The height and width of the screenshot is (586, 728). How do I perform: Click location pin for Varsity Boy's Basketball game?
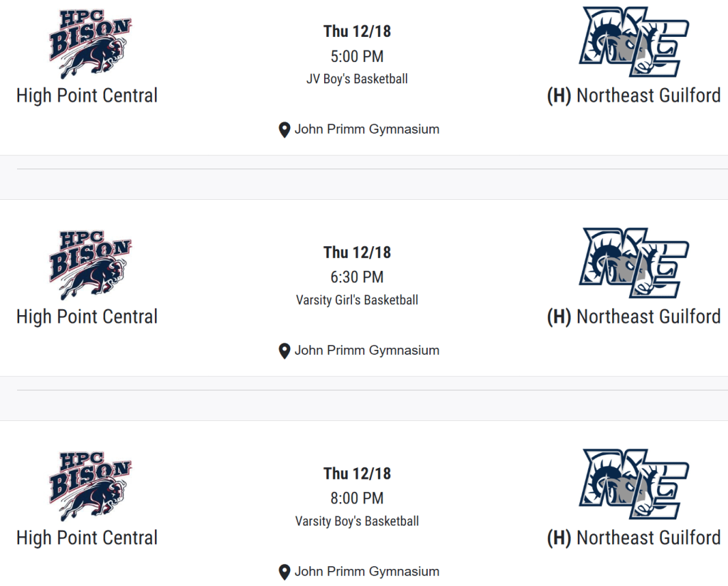[284, 572]
